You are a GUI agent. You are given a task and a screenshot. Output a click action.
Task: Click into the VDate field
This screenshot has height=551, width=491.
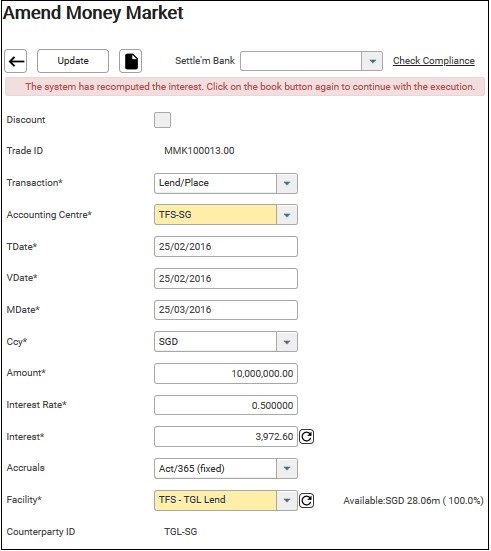(226, 279)
